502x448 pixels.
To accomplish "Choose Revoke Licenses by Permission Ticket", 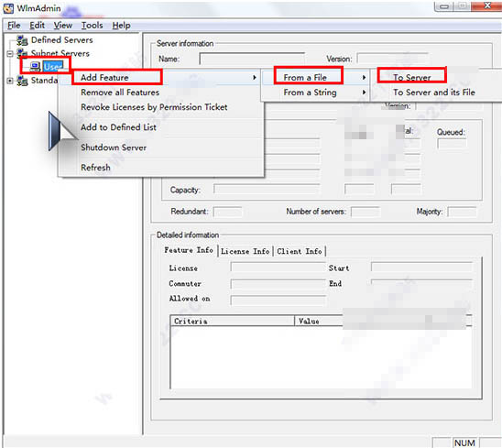I will [x=154, y=107].
